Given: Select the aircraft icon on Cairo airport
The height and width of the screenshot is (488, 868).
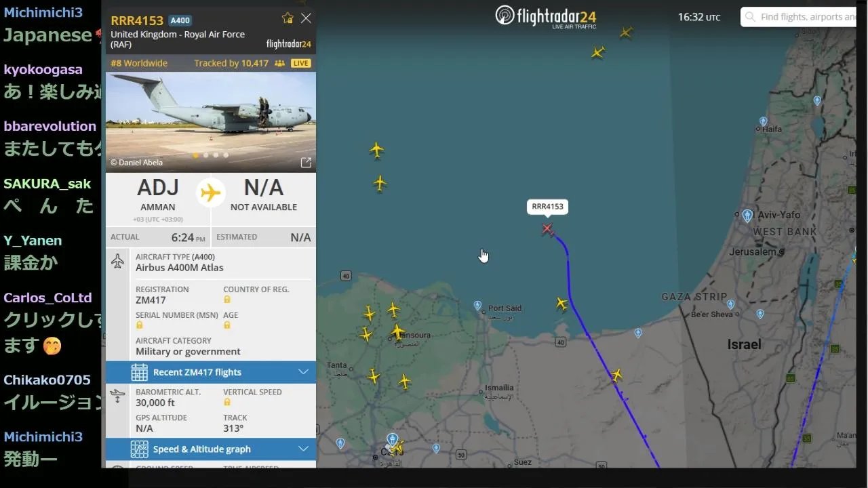Looking at the screenshot, I should [397, 448].
